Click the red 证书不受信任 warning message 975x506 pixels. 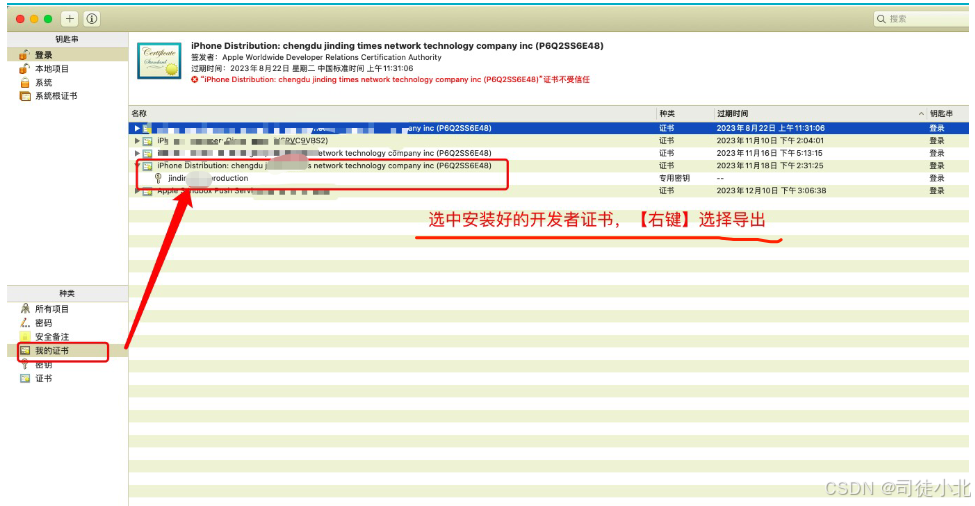point(395,80)
